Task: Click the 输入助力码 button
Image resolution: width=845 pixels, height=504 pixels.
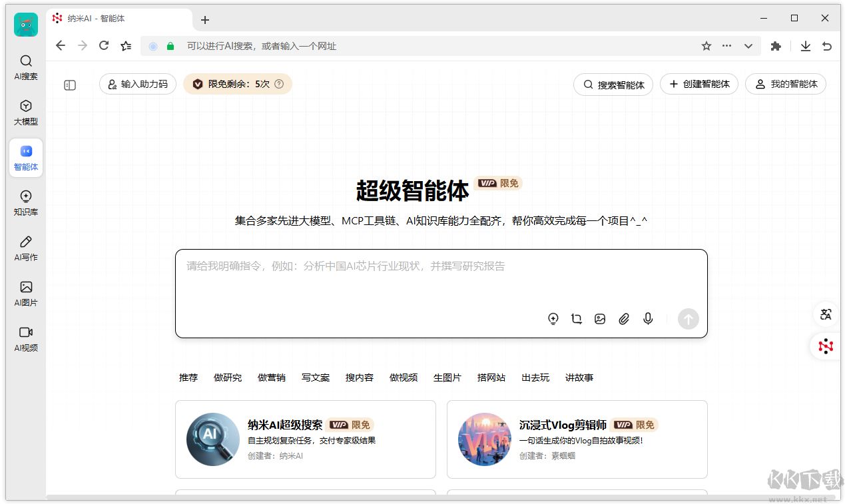Action: 137,84
